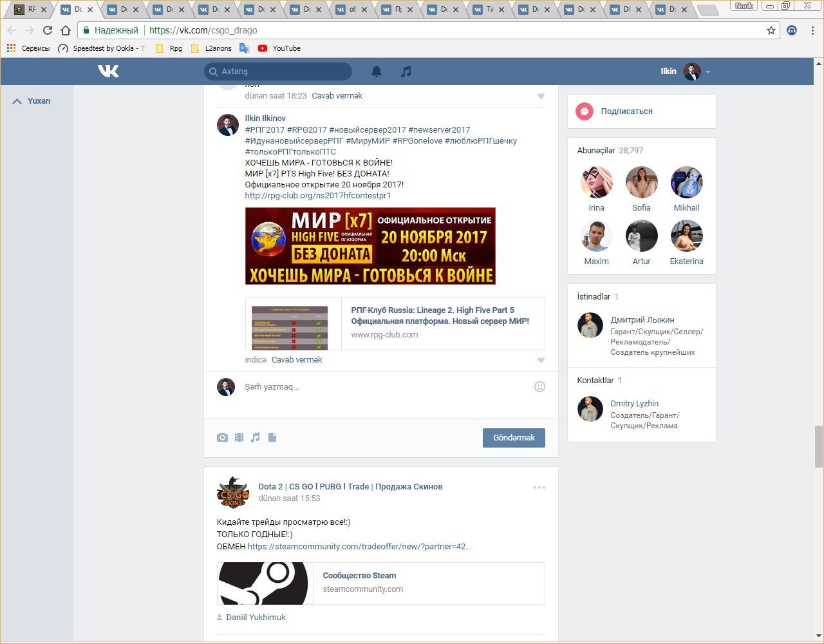Open Maxim's subscriber avatar
The image size is (824, 644).
(596, 236)
